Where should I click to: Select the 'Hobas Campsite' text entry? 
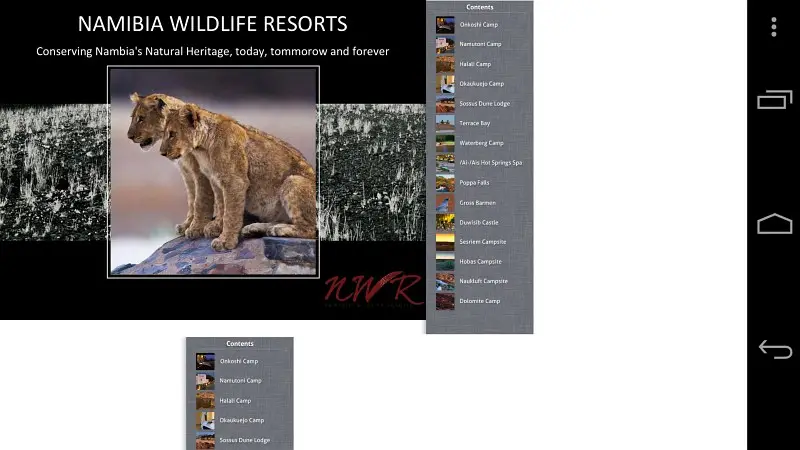pos(481,262)
